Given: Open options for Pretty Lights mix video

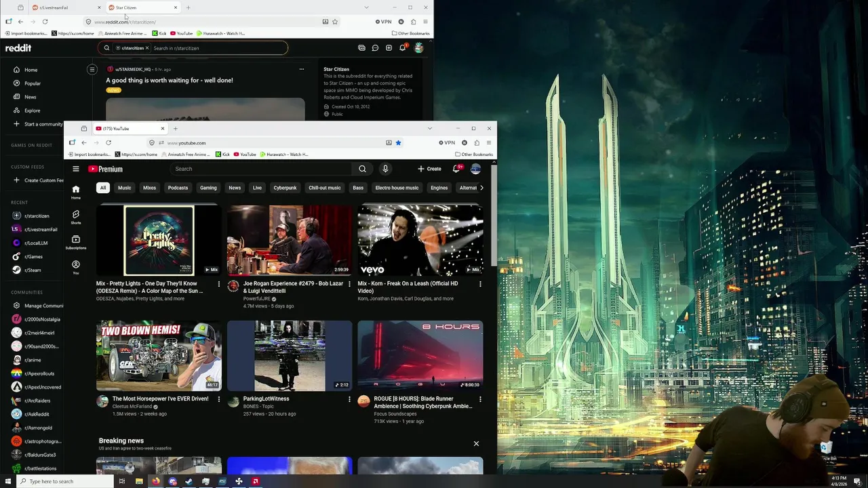Looking at the screenshot, I should (x=218, y=284).
